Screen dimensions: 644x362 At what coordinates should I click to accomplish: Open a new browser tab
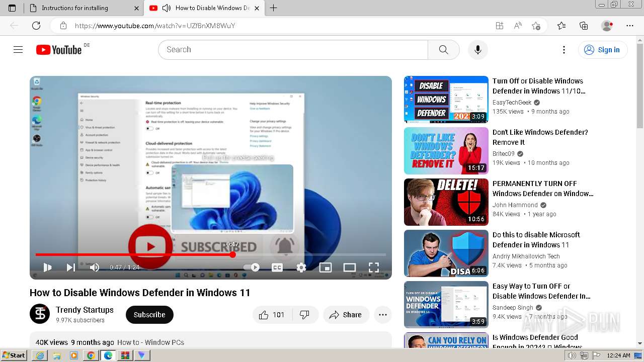pyautogui.click(x=274, y=8)
